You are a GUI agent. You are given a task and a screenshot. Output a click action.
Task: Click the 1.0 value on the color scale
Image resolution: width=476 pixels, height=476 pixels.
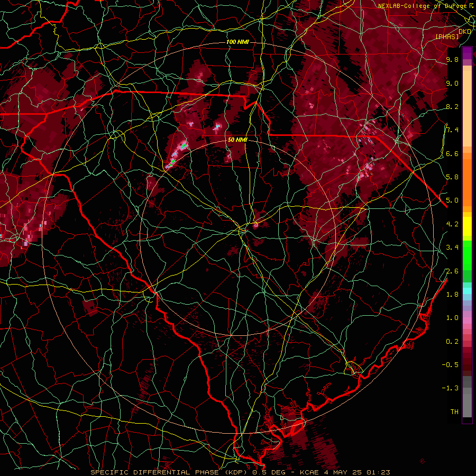tap(452, 318)
